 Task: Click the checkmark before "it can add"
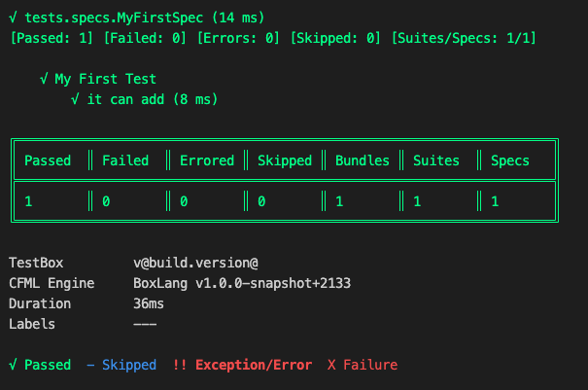point(75,99)
